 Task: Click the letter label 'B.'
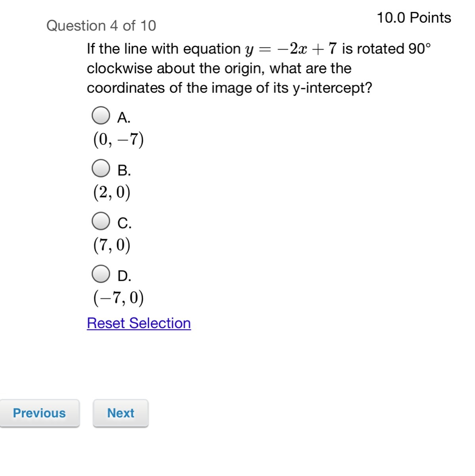[124, 171]
